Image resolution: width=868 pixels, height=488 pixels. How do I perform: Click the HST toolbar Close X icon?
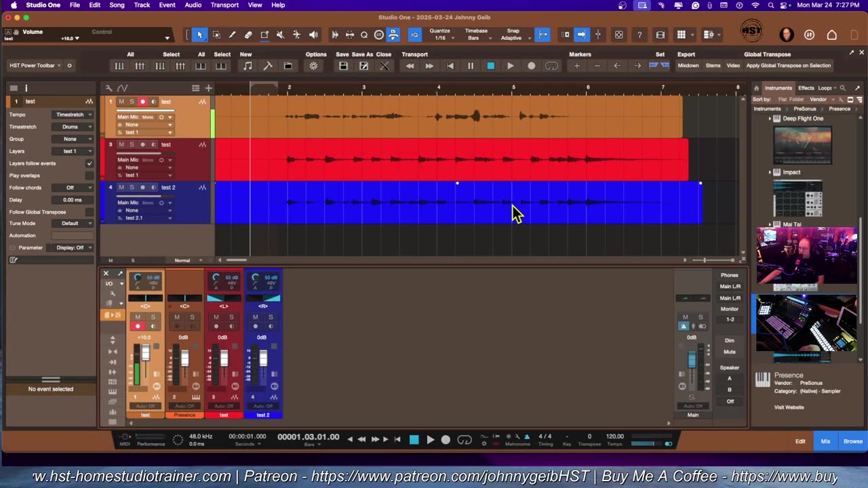[x=384, y=66]
